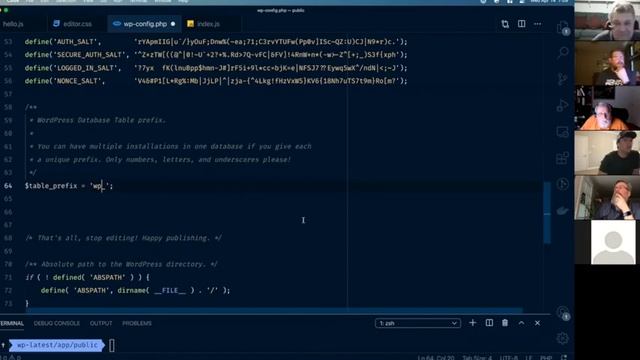Select the second participant video from top
The width and height of the screenshot is (640, 360).
(607, 63)
